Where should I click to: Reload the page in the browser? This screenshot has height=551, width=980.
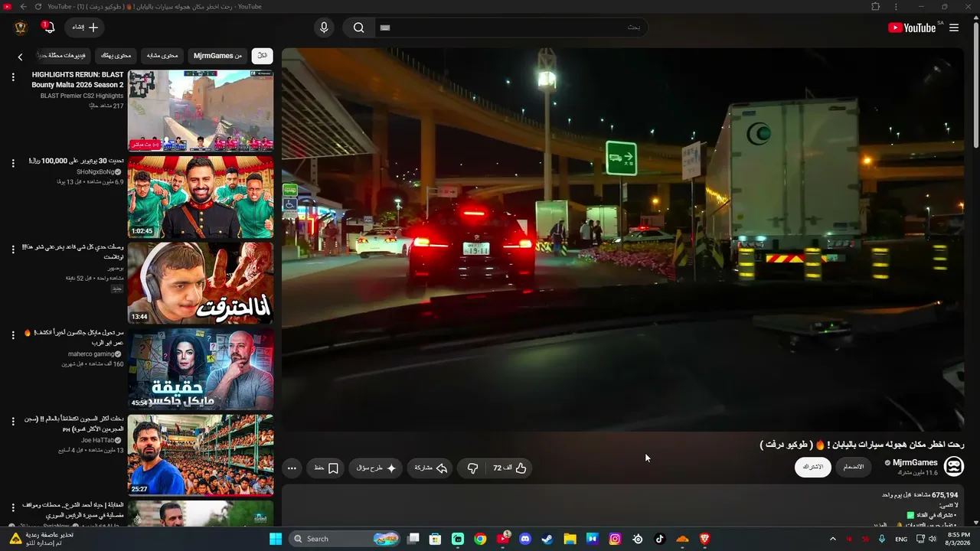(40, 7)
